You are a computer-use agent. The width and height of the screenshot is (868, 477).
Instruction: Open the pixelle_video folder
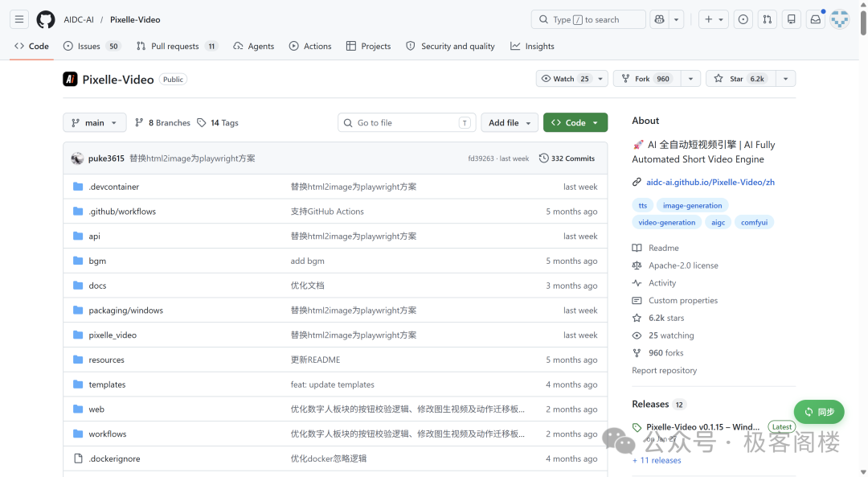[113, 335]
